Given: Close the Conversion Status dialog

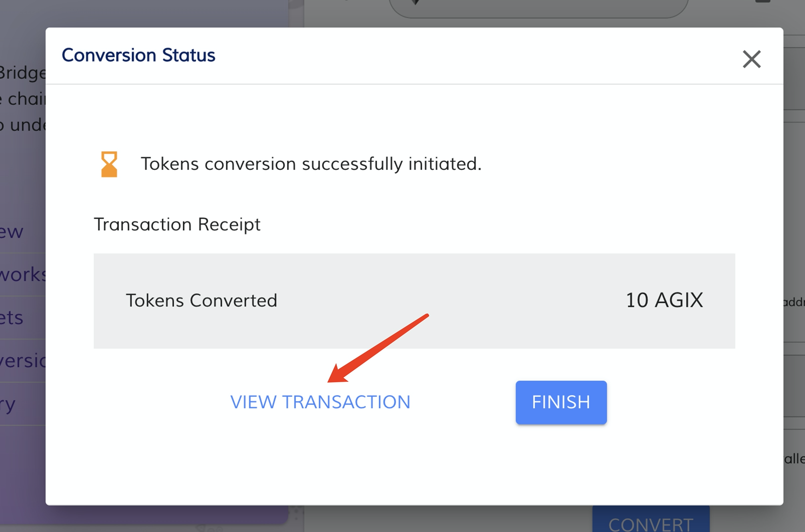Looking at the screenshot, I should (751, 59).
